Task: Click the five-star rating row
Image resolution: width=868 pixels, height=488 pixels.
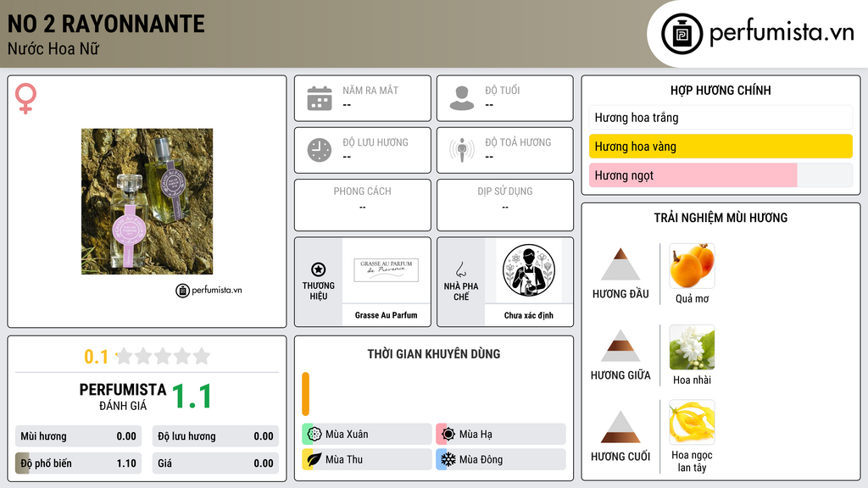Action: point(164,356)
